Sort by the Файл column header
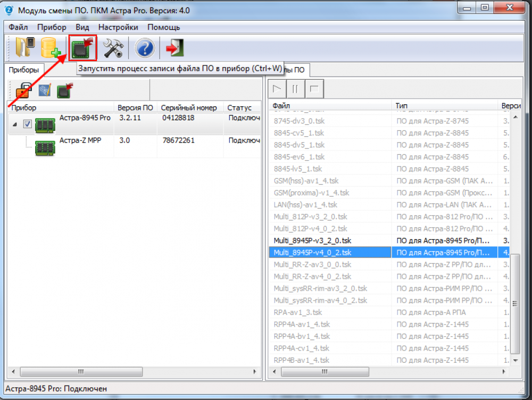The width and height of the screenshot is (532, 400). [330, 105]
